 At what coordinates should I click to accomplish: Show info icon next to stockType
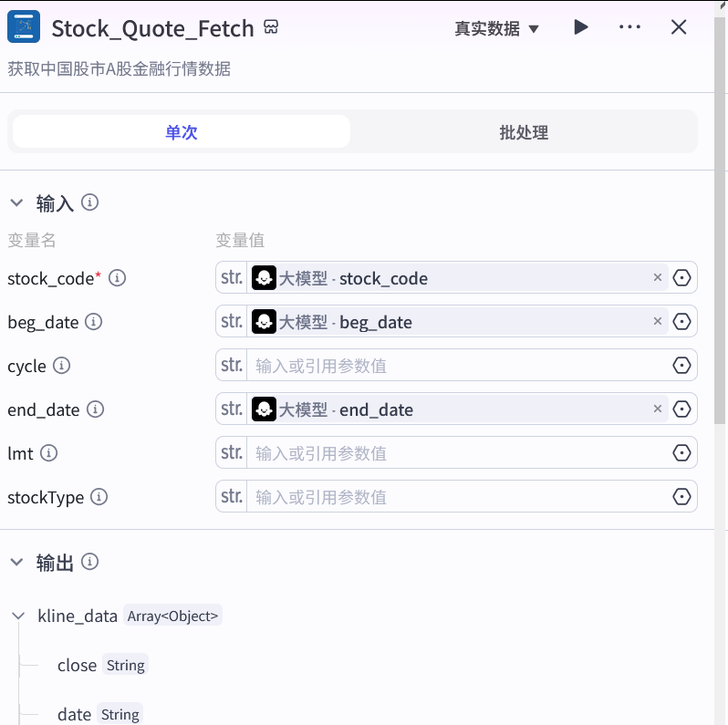point(99,497)
